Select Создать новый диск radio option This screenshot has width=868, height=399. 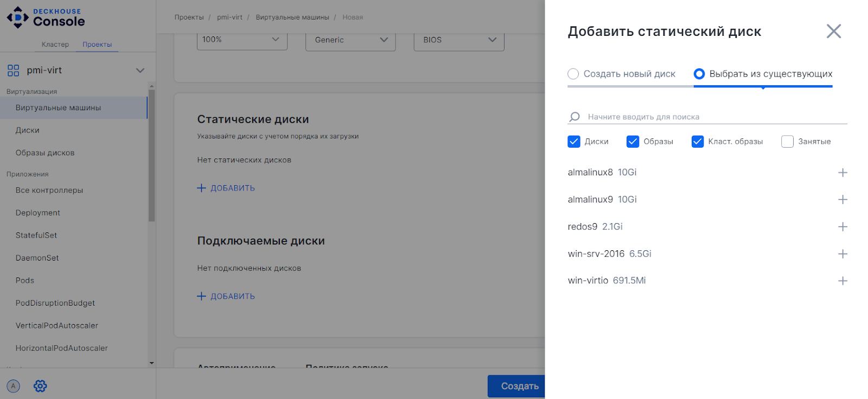(x=573, y=74)
